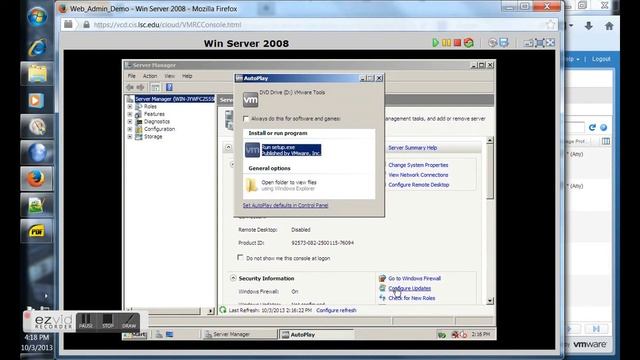This screenshot has width=640, height=360.
Task: Open the File menu in Server Manager
Action: pos(131,76)
